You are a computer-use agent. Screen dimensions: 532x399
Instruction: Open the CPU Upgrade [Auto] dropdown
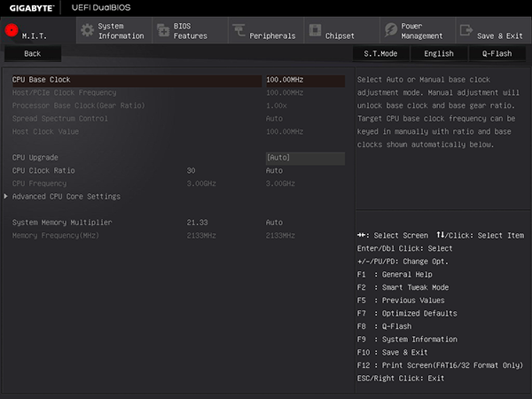(305, 158)
